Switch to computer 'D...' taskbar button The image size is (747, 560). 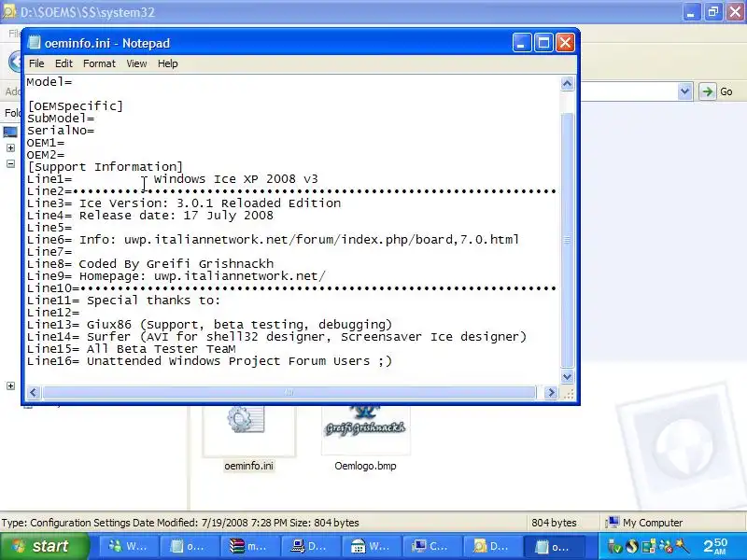309,546
